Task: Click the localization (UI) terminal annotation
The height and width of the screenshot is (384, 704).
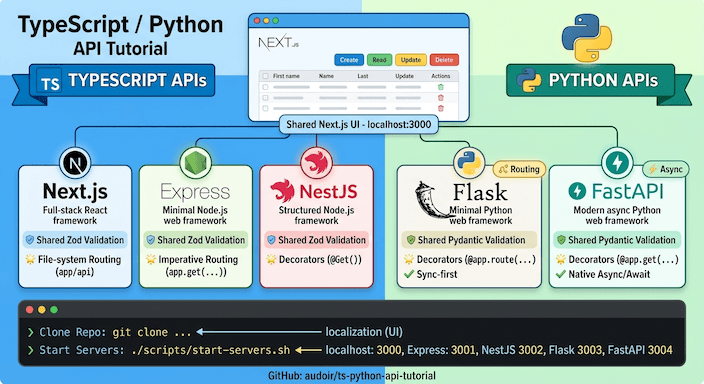Action: pyautogui.click(x=364, y=332)
